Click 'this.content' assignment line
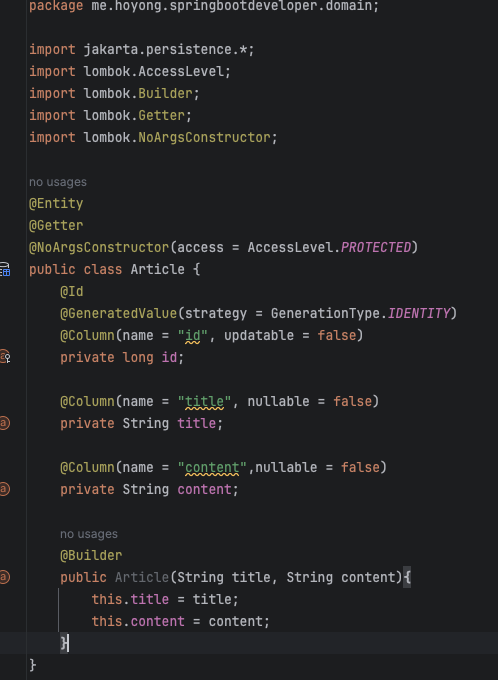The width and height of the screenshot is (498, 680). coord(180,621)
